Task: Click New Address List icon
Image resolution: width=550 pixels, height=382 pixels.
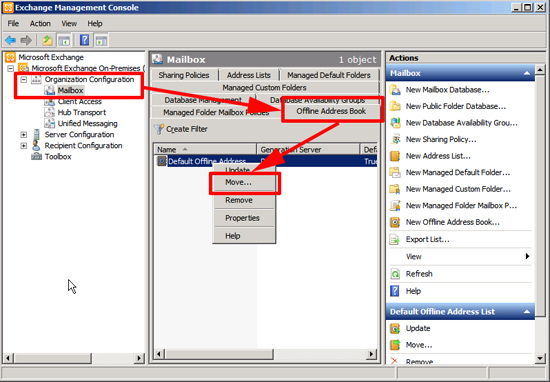Action: (x=395, y=156)
